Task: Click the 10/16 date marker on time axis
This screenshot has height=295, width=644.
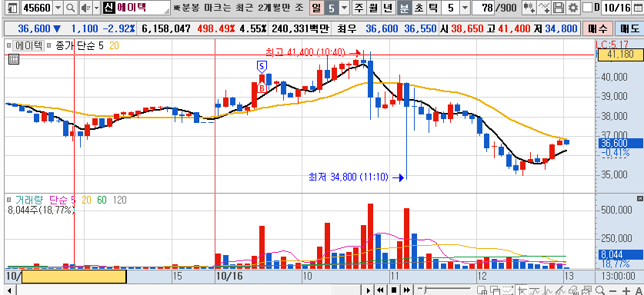Action: (229, 276)
